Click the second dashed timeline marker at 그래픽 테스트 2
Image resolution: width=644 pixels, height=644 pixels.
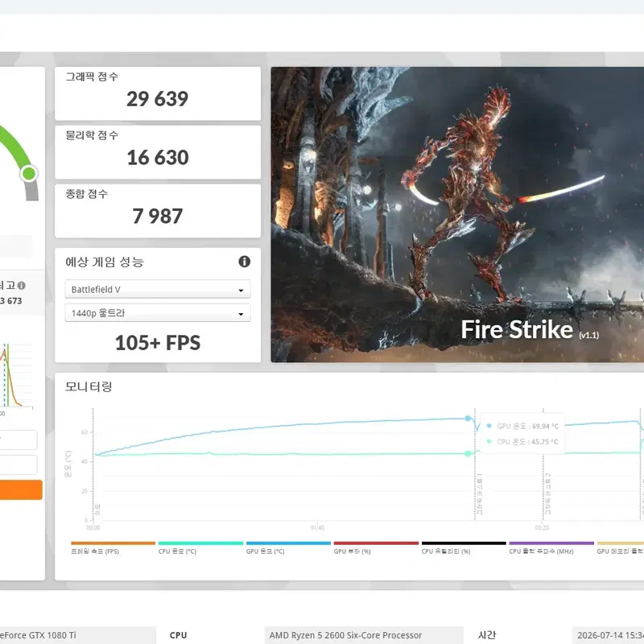[x=543, y=464]
